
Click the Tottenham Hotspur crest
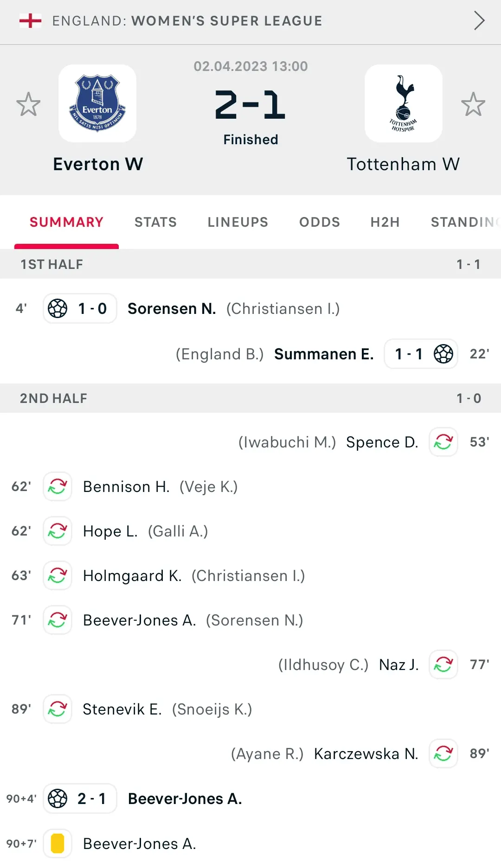pos(403,103)
